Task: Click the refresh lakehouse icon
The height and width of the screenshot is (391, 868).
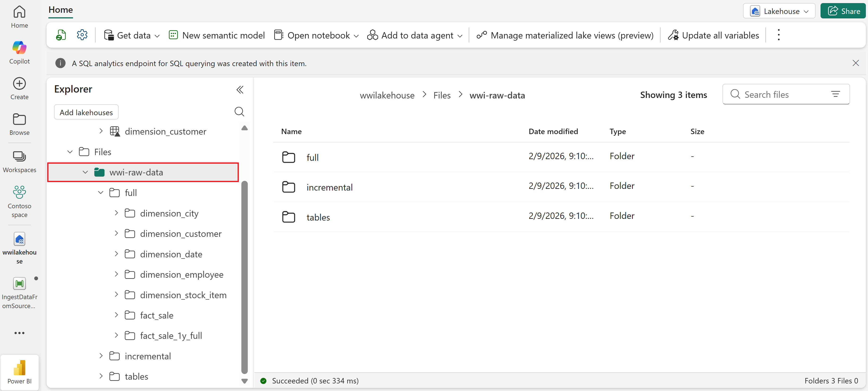Action: click(61, 35)
